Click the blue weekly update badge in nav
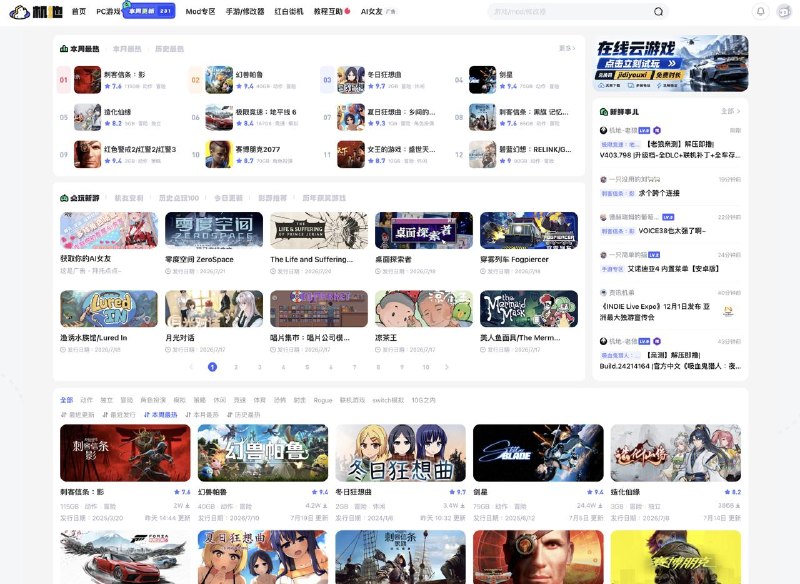The image size is (800, 584). tap(149, 11)
